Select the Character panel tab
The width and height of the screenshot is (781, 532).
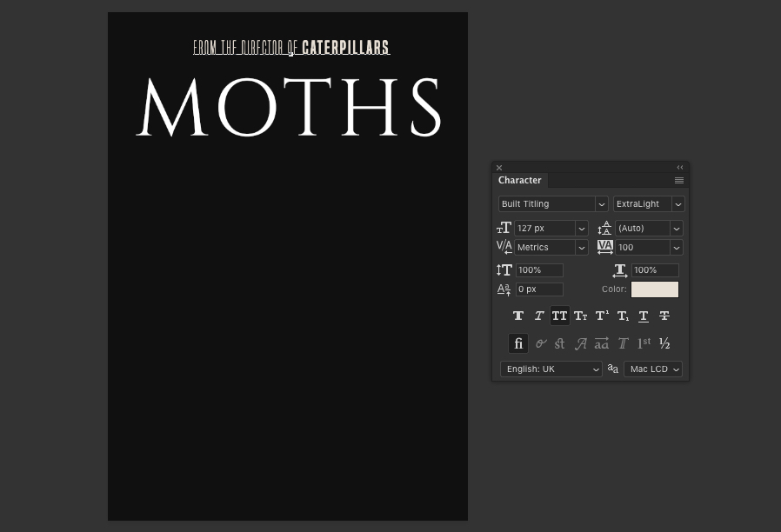pyautogui.click(x=520, y=180)
